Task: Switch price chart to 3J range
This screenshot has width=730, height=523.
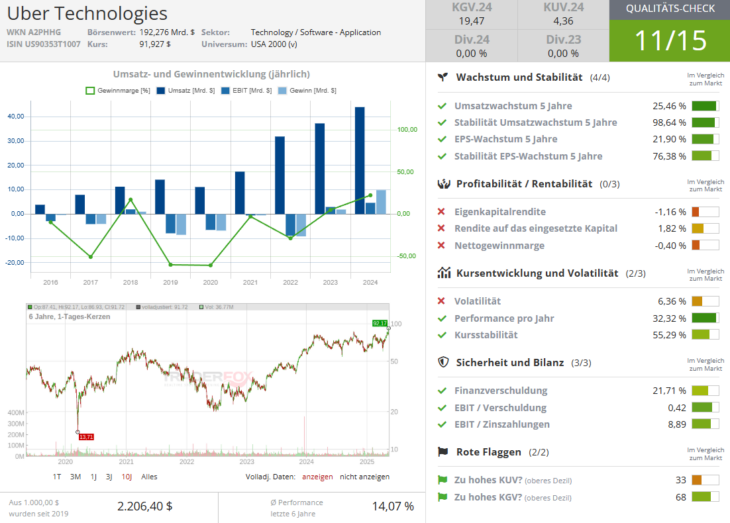Action: pyautogui.click(x=109, y=476)
